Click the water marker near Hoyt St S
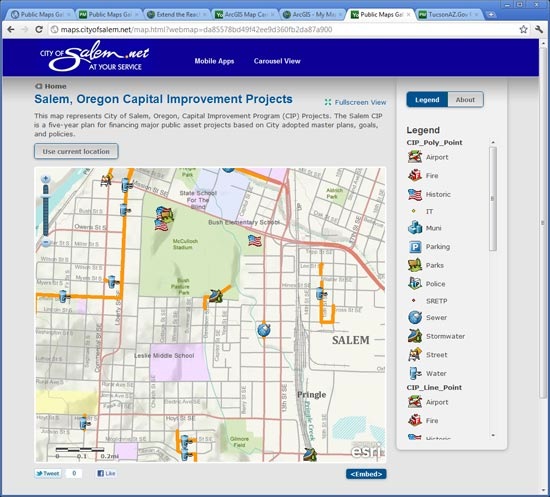This screenshot has width=550, height=497. [85, 423]
